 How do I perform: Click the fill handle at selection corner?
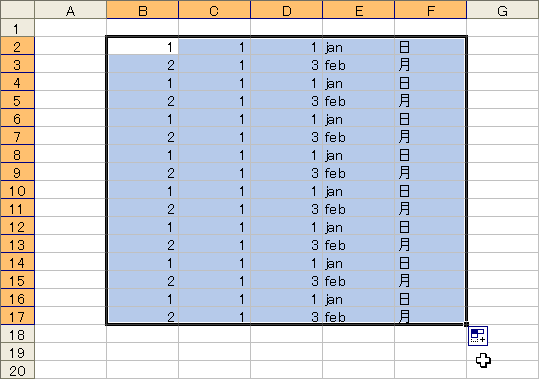coord(466,324)
